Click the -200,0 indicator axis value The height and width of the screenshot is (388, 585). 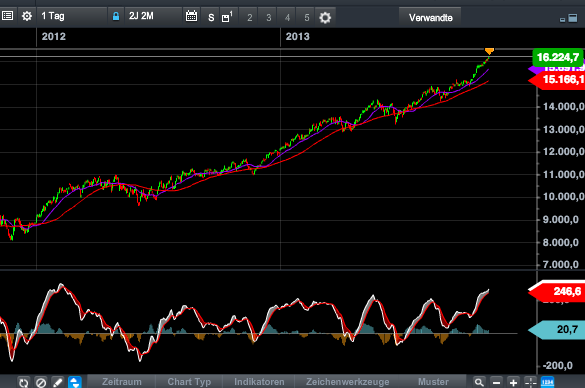(x=557, y=366)
